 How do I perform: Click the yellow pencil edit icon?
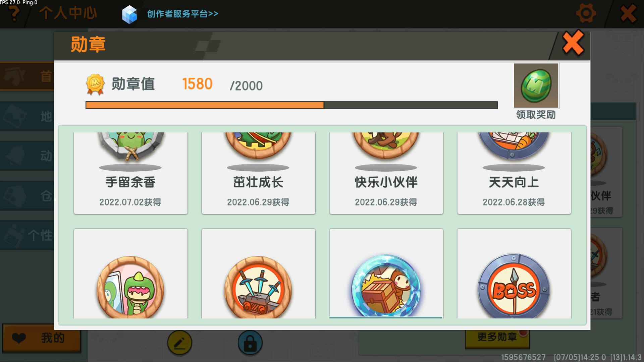point(180,343)
